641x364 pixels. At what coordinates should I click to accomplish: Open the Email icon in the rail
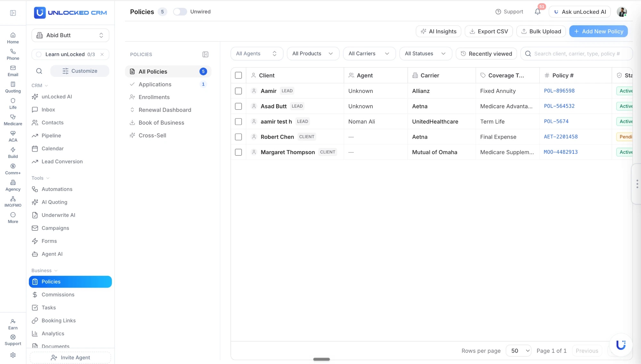point(13,70)
